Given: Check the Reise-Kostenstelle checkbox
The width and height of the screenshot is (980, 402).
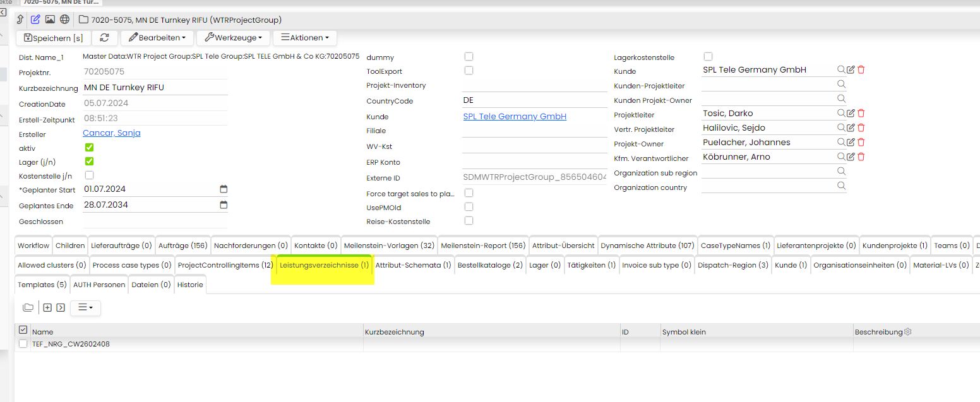Looking at the screenshot, I should click(x=469, y=220).
